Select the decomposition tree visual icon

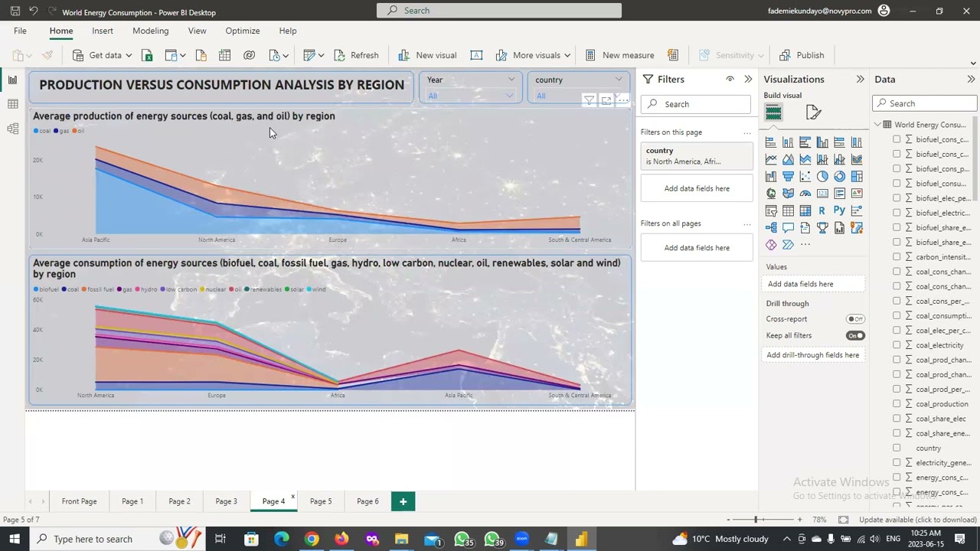tap(771, 227)
